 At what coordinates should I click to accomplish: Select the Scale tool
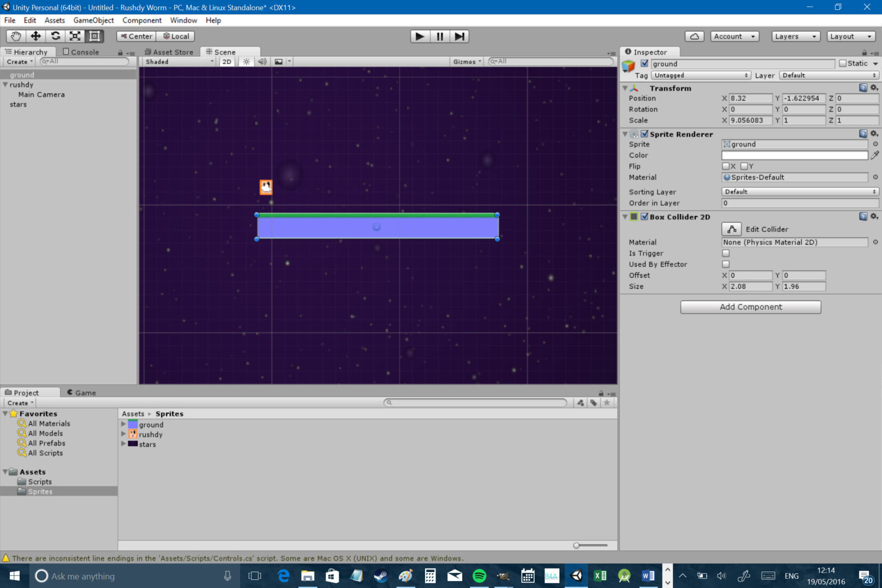tap(75, 36)
